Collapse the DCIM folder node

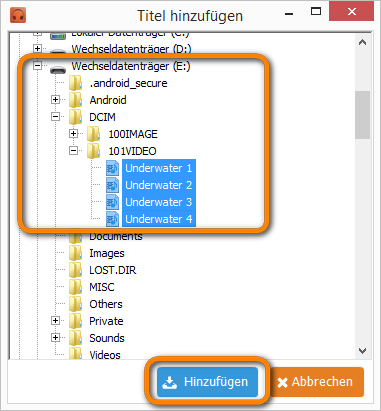tap(56, 117)
